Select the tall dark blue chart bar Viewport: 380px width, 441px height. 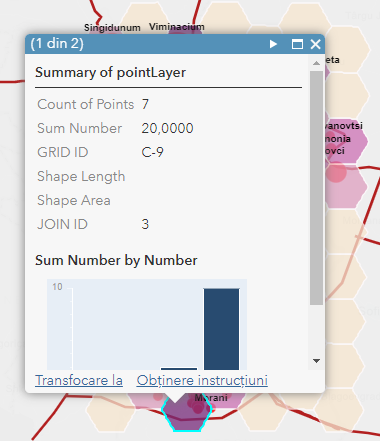221,329
